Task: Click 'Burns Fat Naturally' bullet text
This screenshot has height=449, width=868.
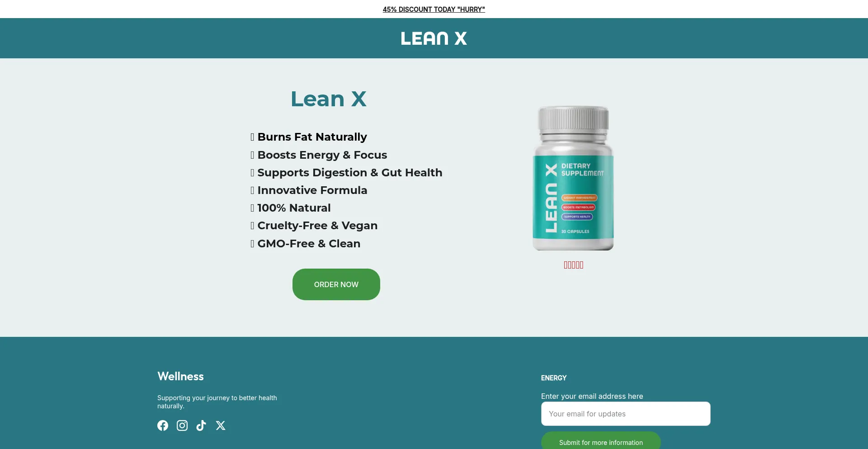Action: coord(312,137)
